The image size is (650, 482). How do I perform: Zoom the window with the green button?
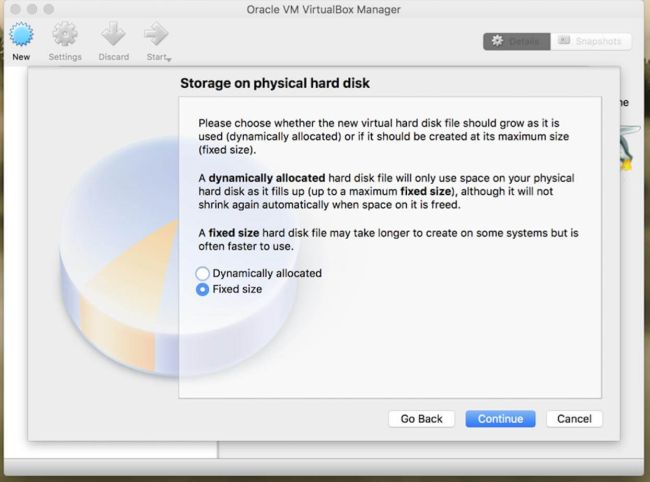[x=46, y=9]
